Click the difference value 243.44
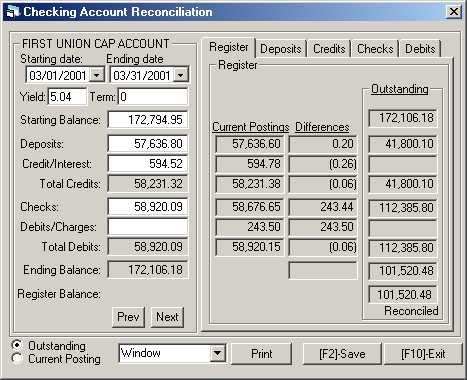 tap(323, 207)
